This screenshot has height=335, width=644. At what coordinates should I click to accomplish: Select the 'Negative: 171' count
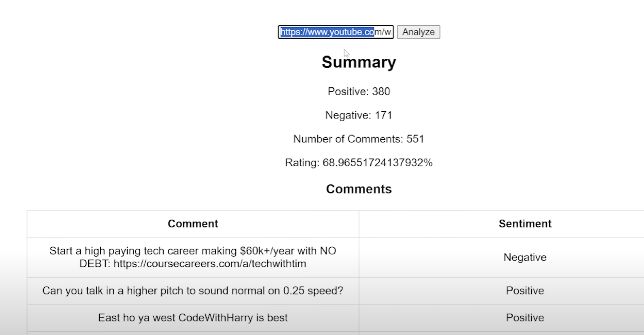(x=359, y=115)
